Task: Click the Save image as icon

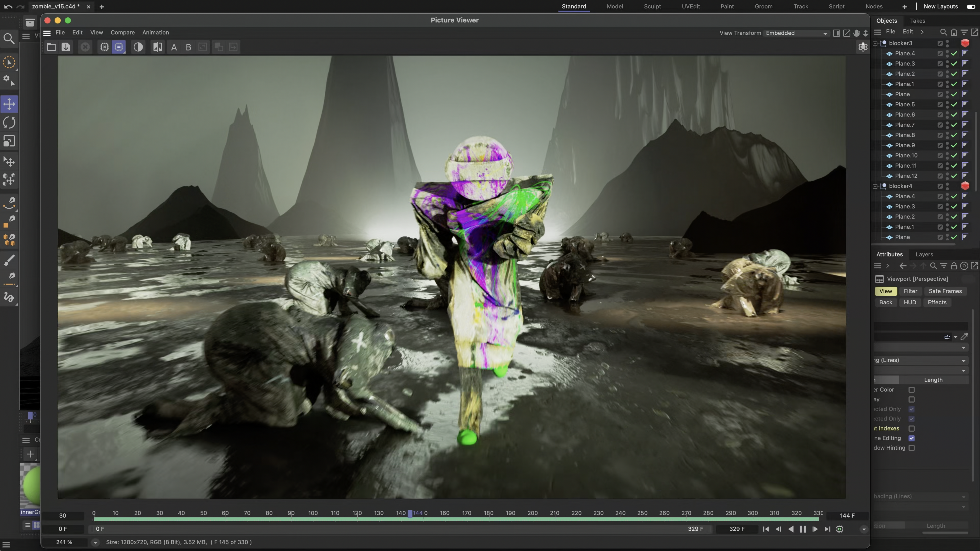Action: pos(66,47)
